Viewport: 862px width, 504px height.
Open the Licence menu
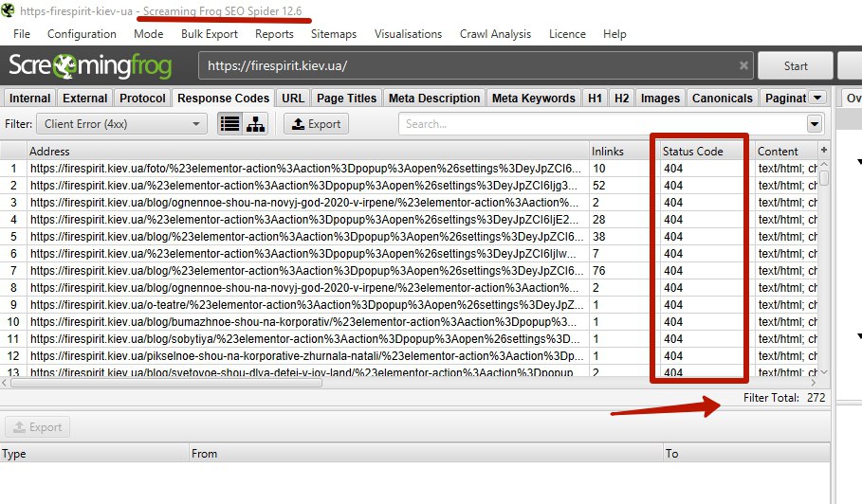click(567, 34)
